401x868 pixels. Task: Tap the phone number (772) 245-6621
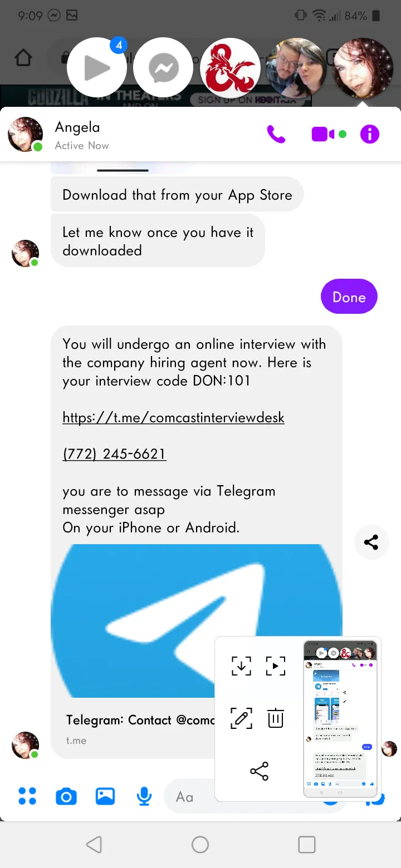(114, 454)
